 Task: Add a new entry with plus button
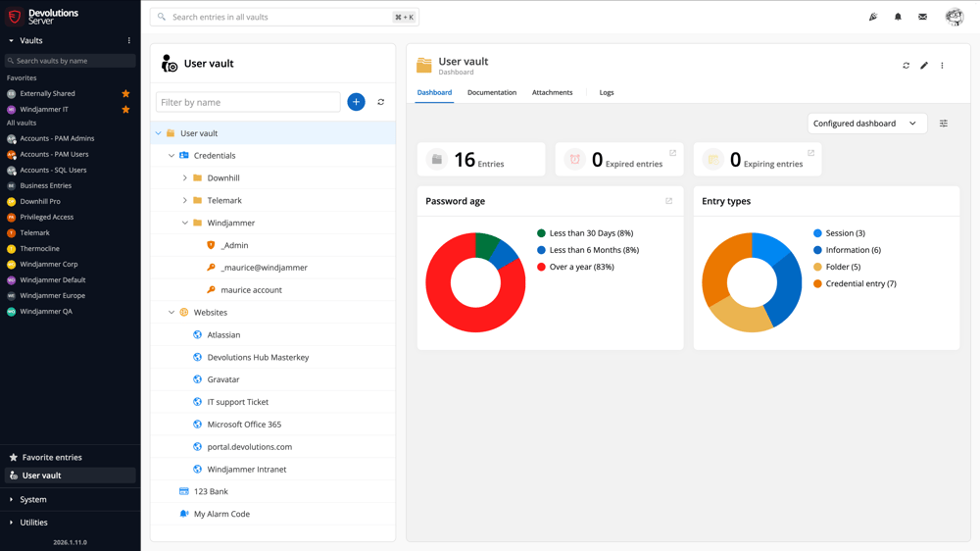point(357,102)
